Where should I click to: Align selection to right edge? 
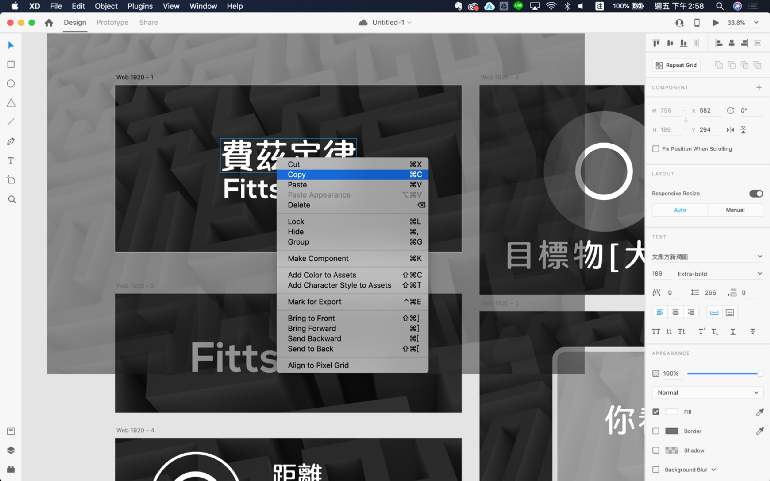[744, 43]
